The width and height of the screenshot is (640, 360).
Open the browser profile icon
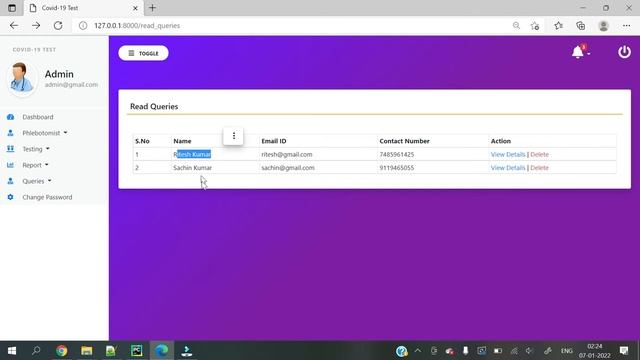[603, 26]
